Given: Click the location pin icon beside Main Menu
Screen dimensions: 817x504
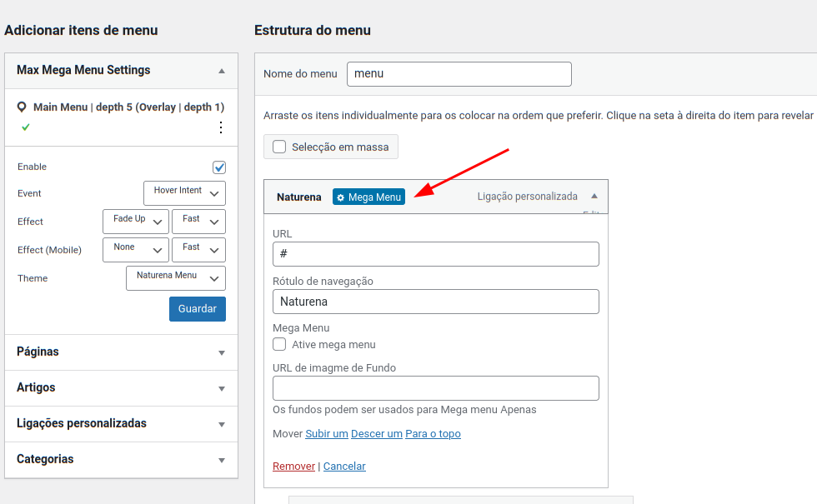Looking at the screenshot, I should point(22,107).
